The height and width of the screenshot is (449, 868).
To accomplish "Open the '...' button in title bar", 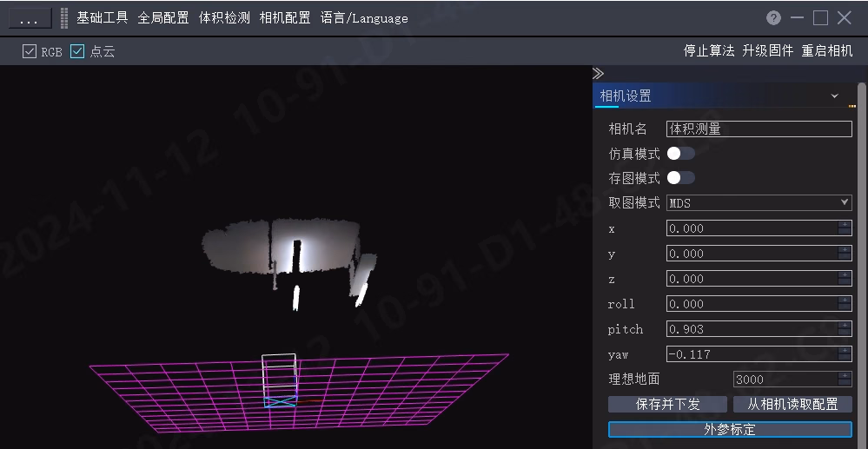I will pyautogui.click(x=28, y=18).
